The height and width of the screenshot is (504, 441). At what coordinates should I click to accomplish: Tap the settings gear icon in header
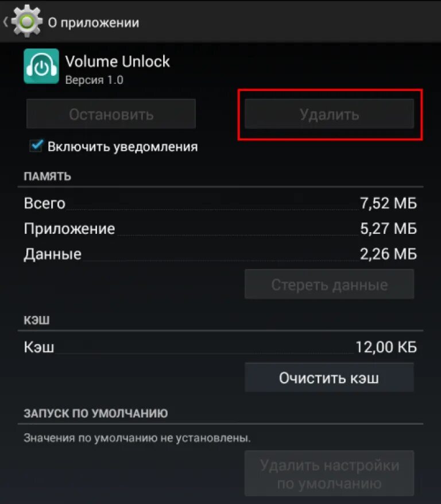point(26,21)
